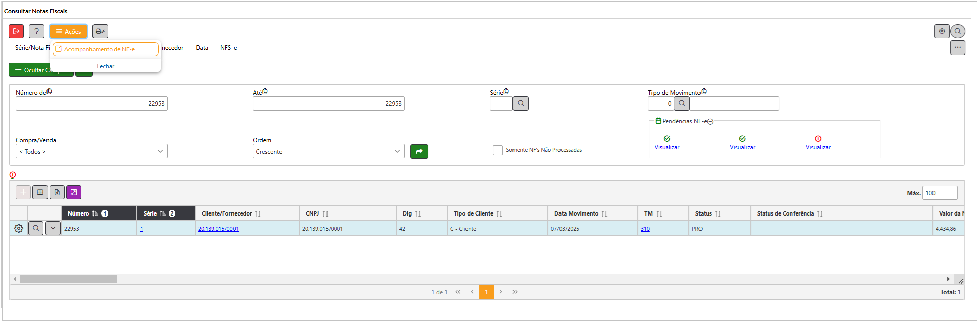Click the horizontal scrollbar of the grid
This screenshot has height=322, width=980.
point(69,279)
